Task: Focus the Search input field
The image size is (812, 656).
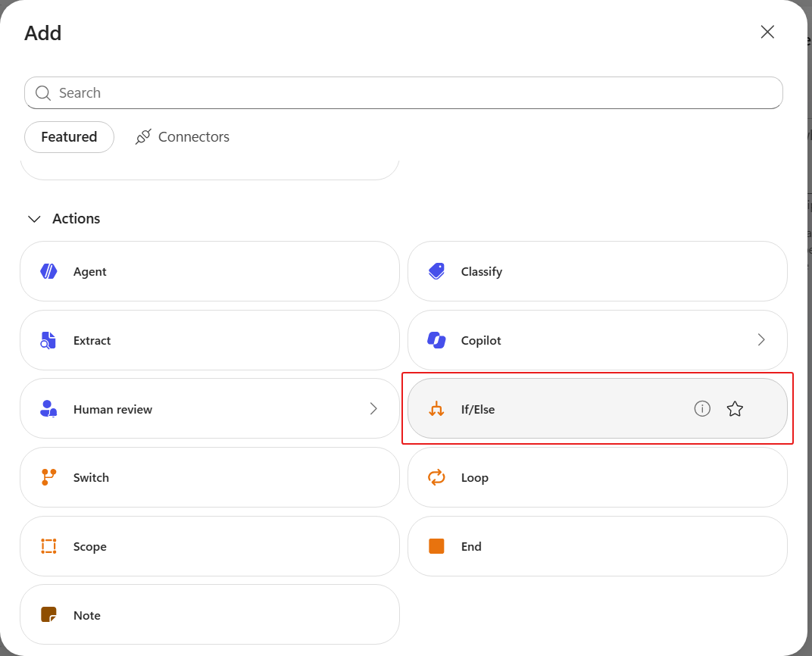Action: click(404, 92)
